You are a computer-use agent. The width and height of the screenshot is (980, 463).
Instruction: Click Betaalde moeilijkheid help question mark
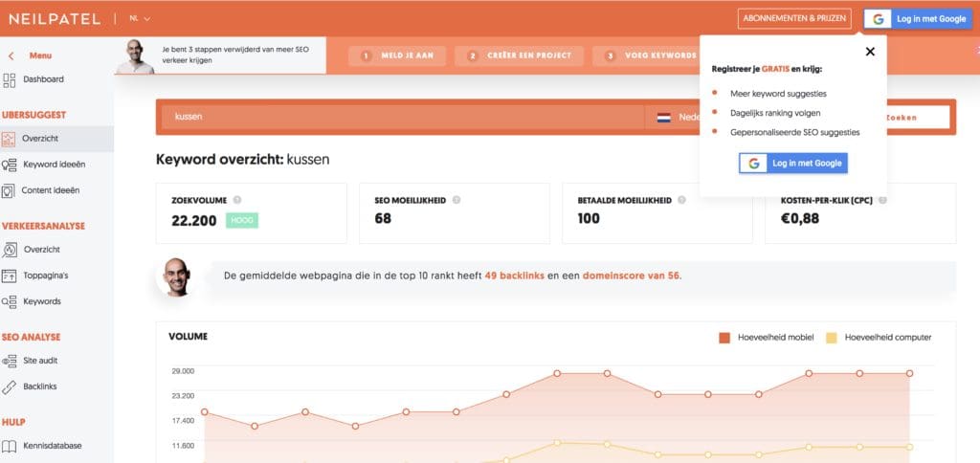681,200
